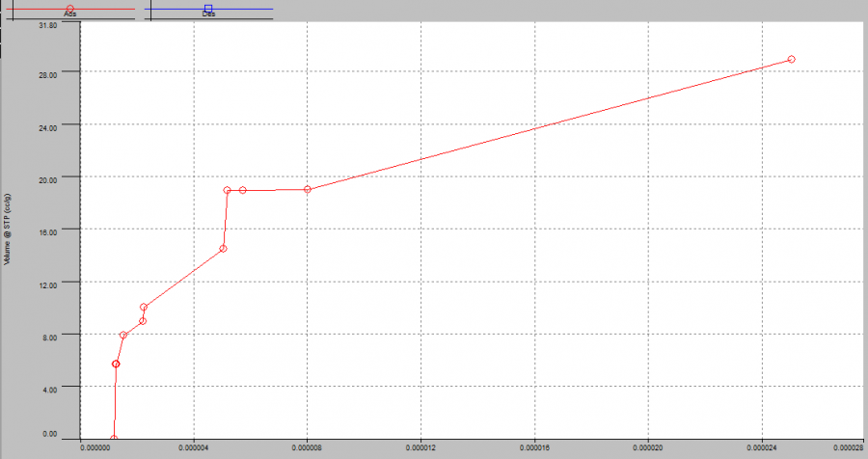Pick the data point near 9 cc/g
The image size is (868, 459).
(x=143, y=321)
